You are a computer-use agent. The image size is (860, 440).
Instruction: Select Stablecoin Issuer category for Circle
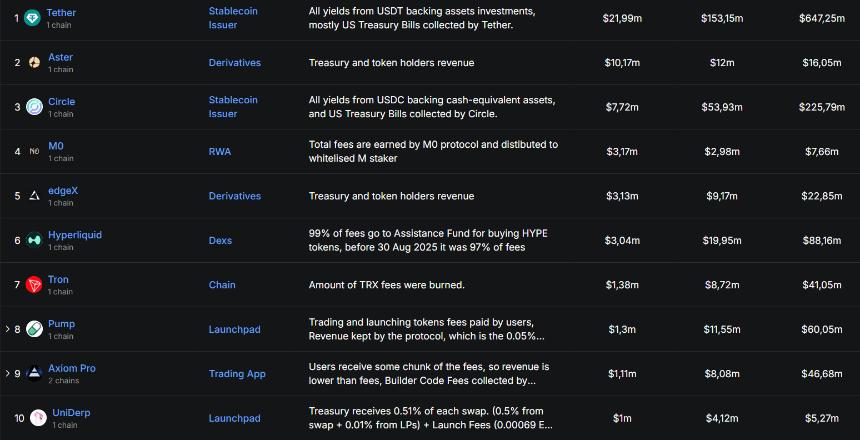232,107
